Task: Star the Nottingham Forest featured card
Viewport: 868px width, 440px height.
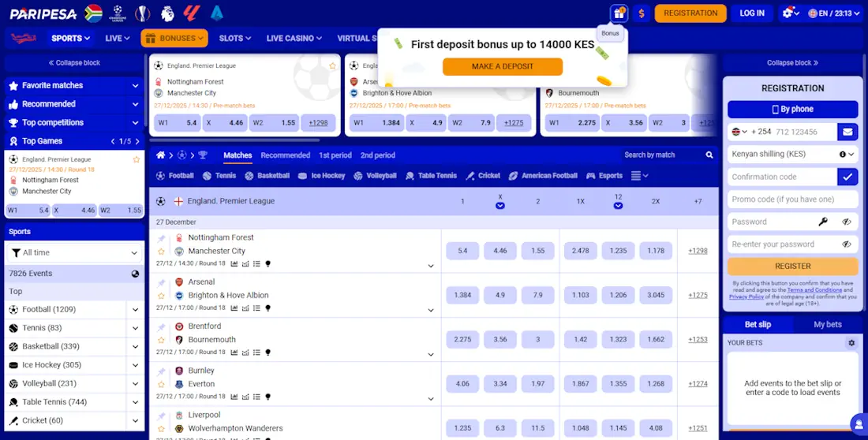Action: 332,66
